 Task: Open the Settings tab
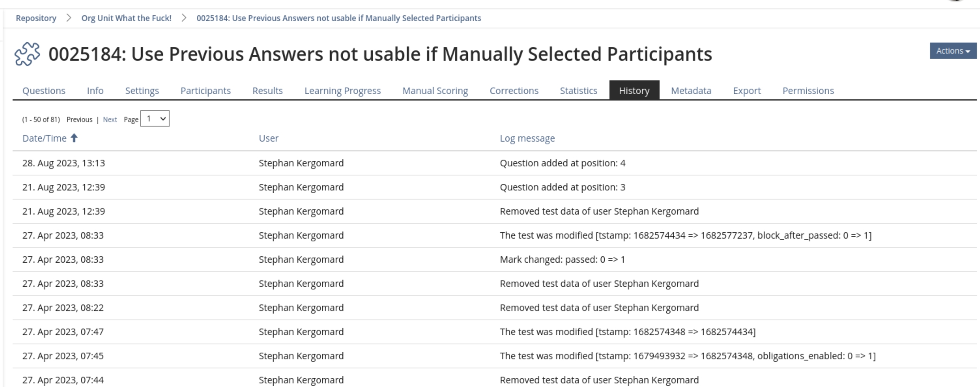(142, 91)
